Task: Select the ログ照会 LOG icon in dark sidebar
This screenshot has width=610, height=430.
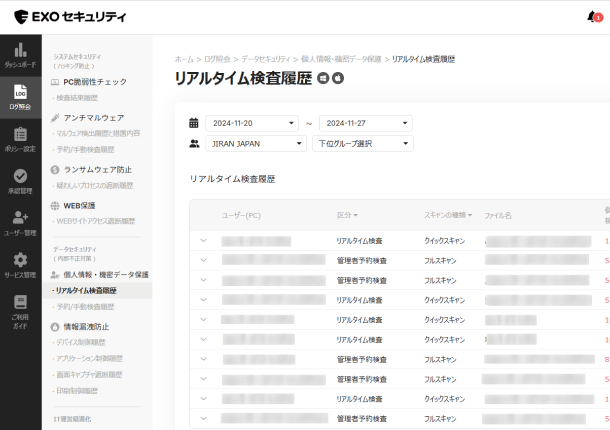Action: point(20,92)
